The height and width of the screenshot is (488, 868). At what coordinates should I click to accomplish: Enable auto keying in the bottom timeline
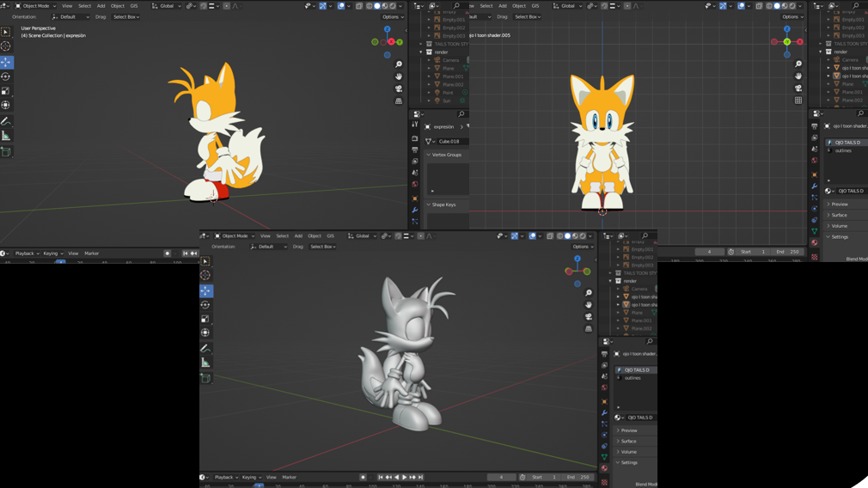pos(363,478)
